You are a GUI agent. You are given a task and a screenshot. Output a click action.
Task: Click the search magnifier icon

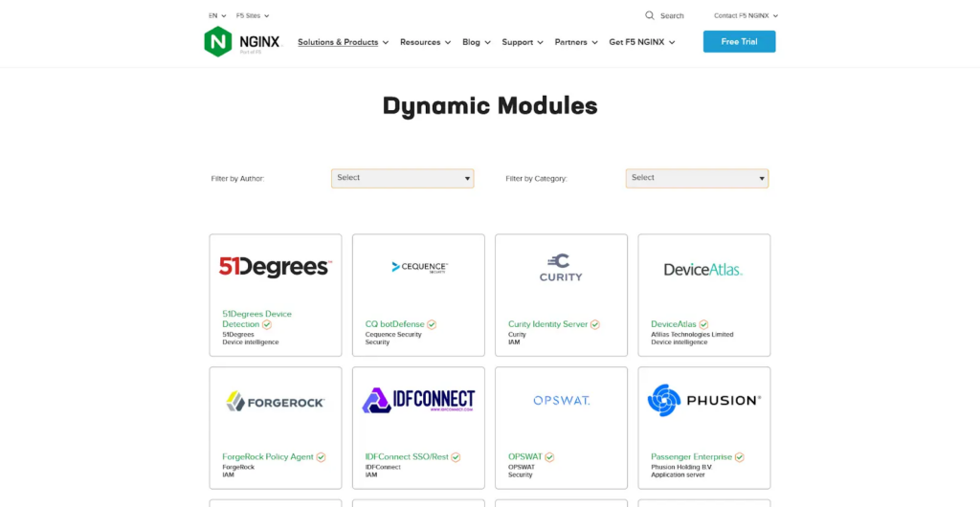point(650,15)
